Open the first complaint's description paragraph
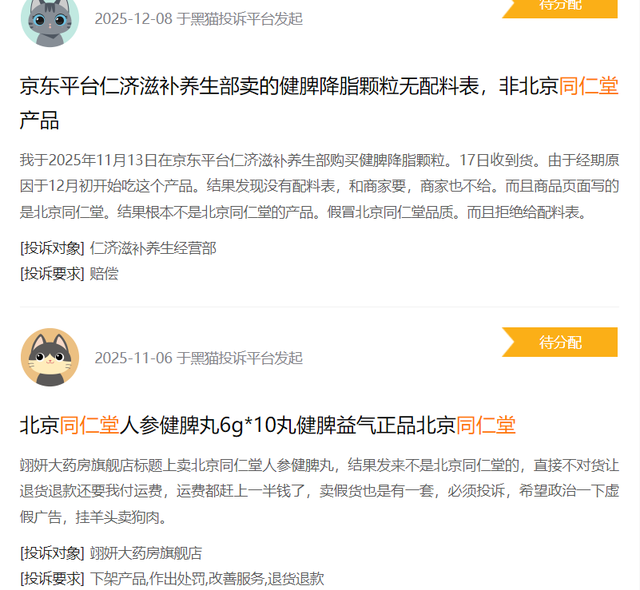The height and width of the screenshot is (590, 640). click(319, 186)
